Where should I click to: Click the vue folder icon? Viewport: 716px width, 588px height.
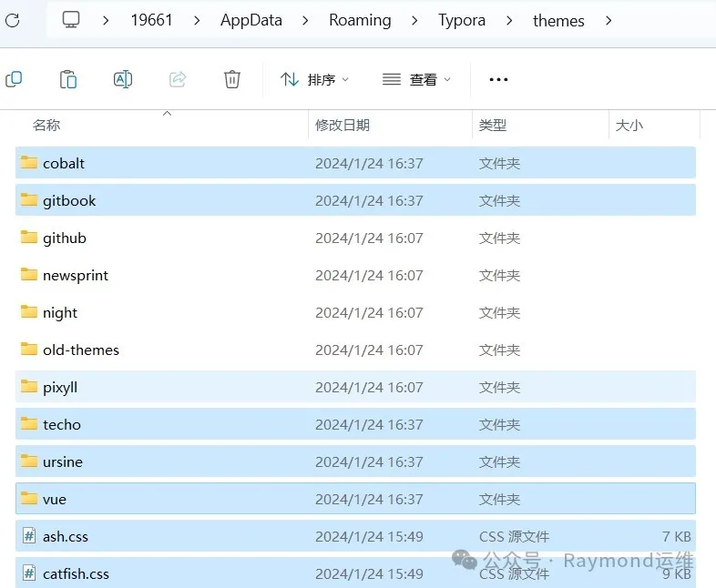29,498
